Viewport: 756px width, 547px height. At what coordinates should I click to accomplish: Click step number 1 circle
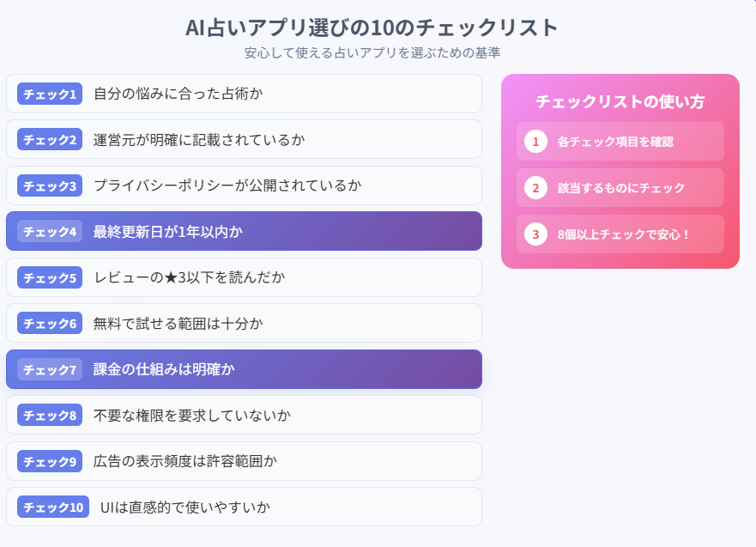coord(535,142)
